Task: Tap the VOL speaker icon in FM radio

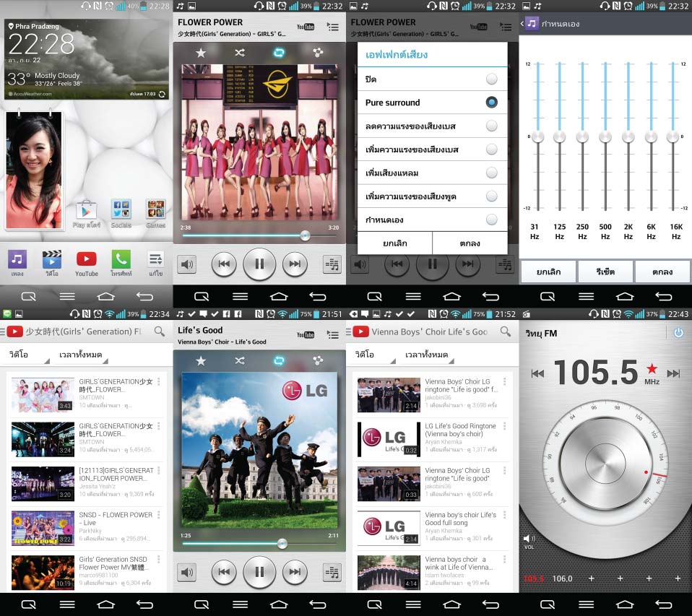Action: [x=529, y=539]
